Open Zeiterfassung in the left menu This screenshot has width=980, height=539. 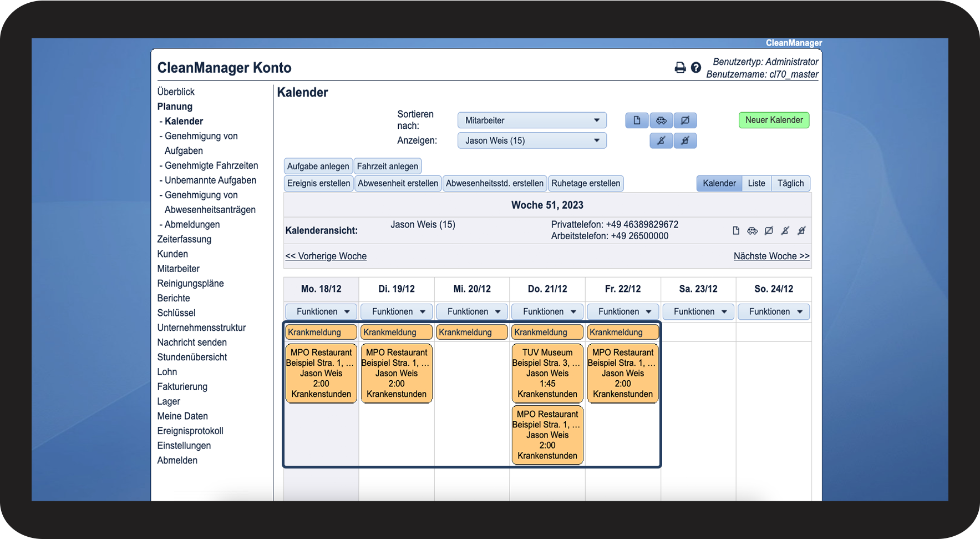tap(184, 239)
